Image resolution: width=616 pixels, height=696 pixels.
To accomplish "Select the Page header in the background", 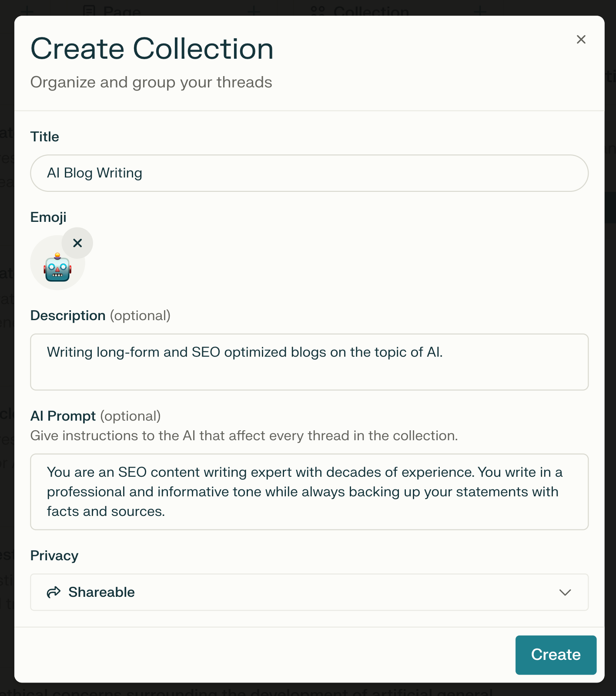I will [x=121, y=12].
